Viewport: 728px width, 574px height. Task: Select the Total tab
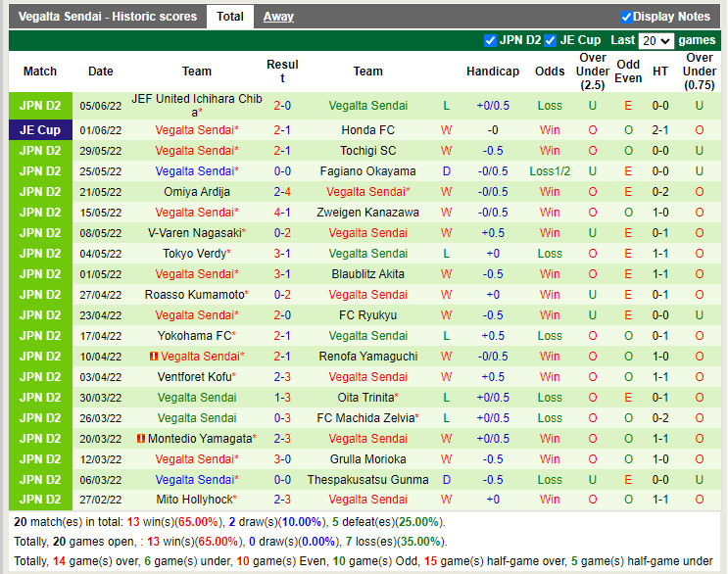(230, 17)
